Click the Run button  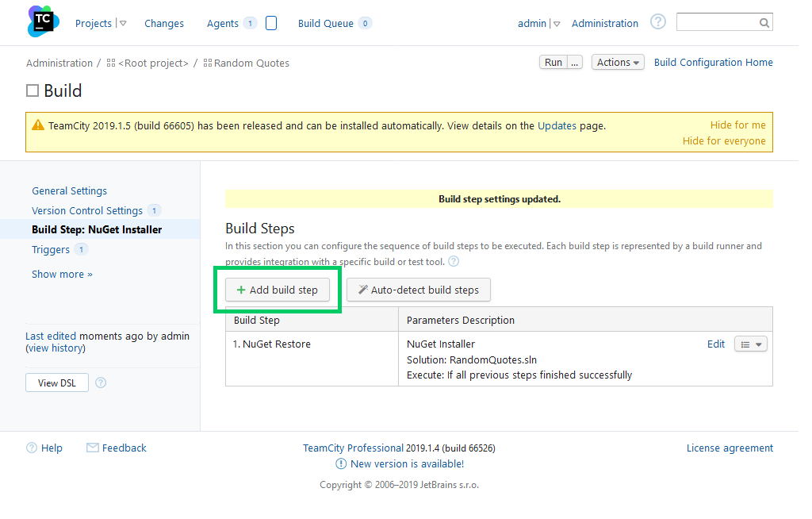tap(553, 62)
